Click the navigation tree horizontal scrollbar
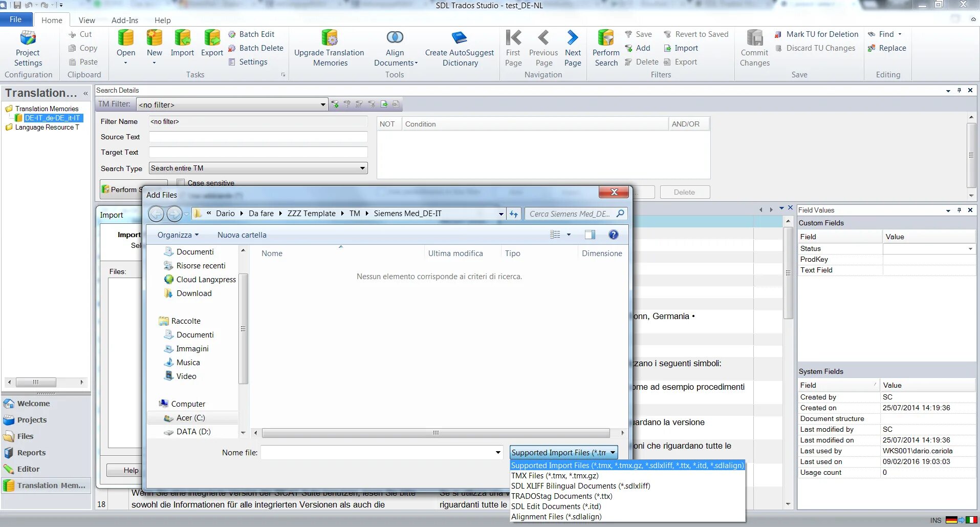980x527 pixels. click(36, 382)
